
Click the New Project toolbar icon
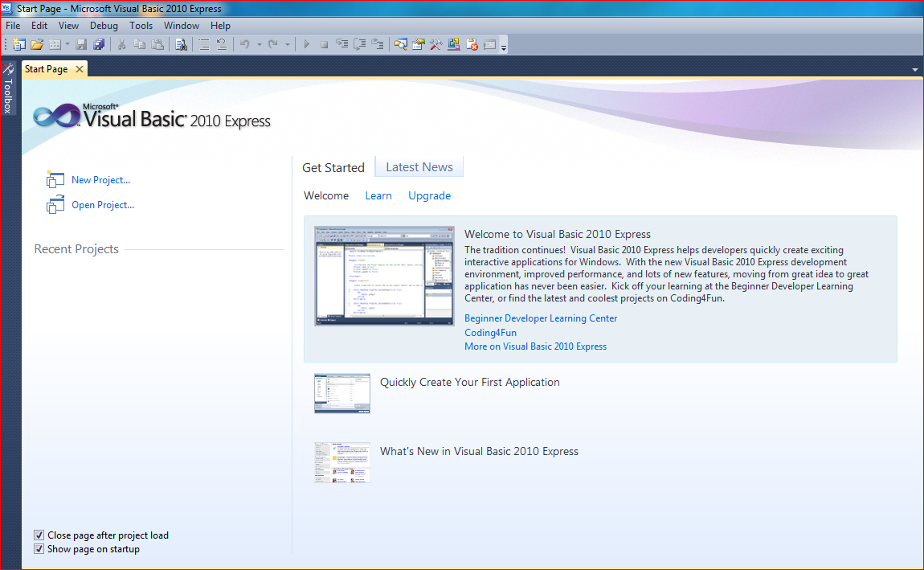click(18, 44)
